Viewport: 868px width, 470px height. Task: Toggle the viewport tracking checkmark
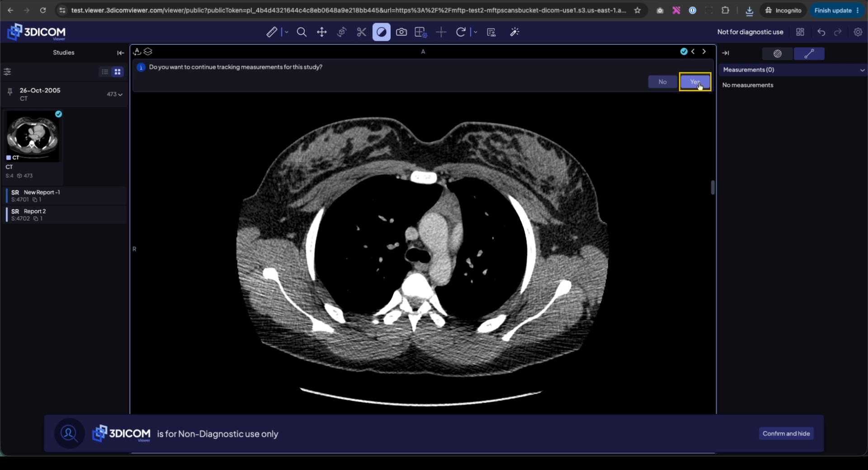pos(684,52)
